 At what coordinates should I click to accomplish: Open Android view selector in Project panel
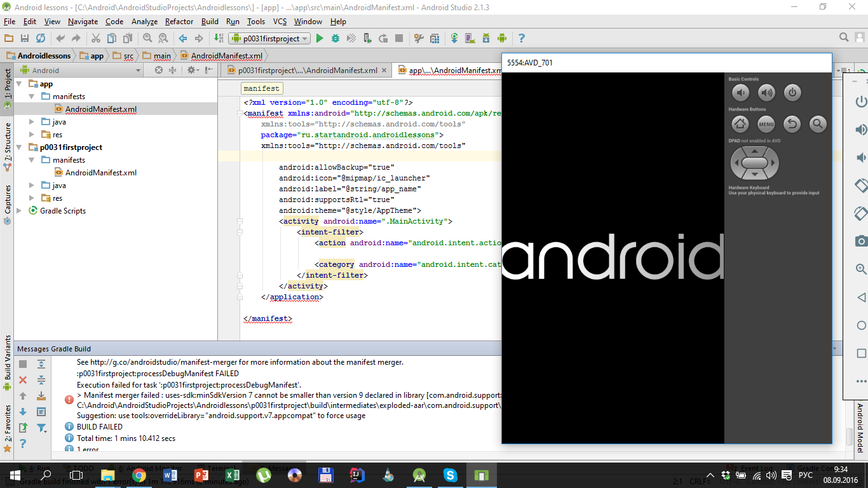(x=80, y=71)
